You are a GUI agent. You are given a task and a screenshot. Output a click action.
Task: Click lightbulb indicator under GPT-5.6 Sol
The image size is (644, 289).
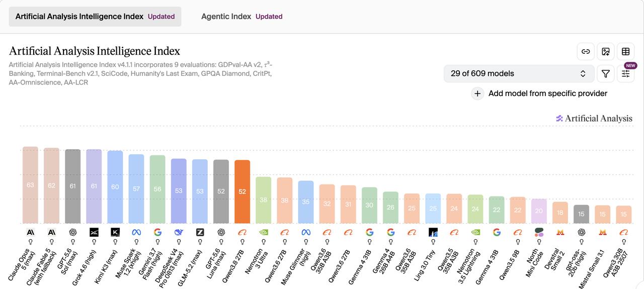[73, 242]
